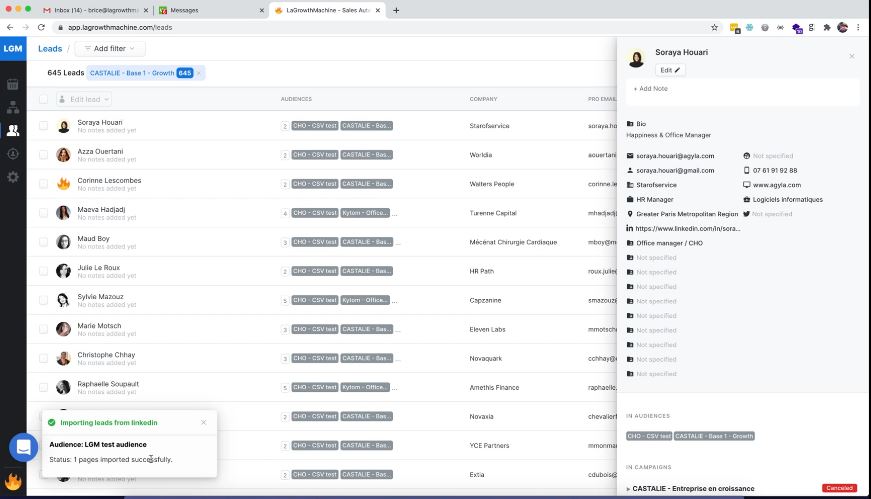Viewport: 871px width, 499px height.
Task: Tick the checkbox next to Soraya Houari
Action: point(43,126)
